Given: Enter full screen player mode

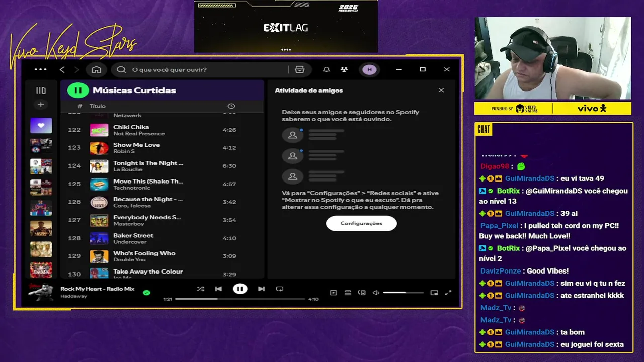Looking at the screenshot, I should point(448,293).
